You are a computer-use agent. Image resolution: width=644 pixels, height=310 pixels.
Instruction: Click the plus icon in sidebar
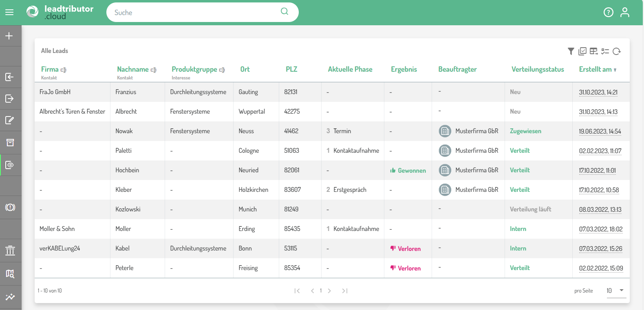click(9, 36)
